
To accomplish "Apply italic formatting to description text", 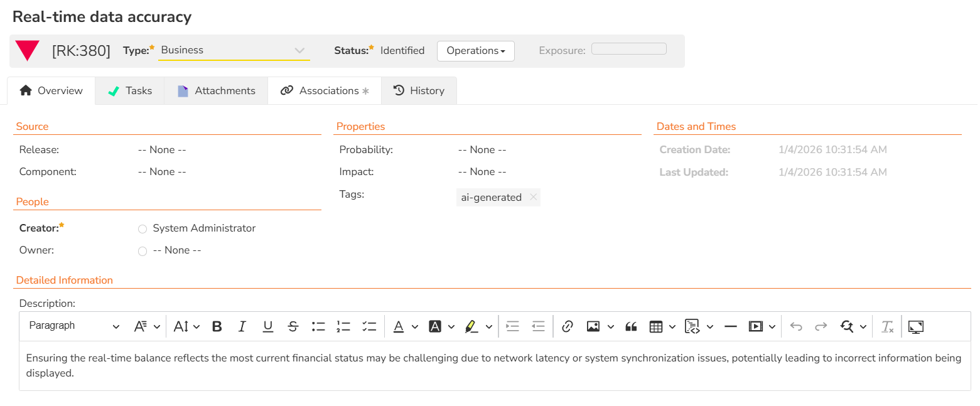I will pos(242,326).
